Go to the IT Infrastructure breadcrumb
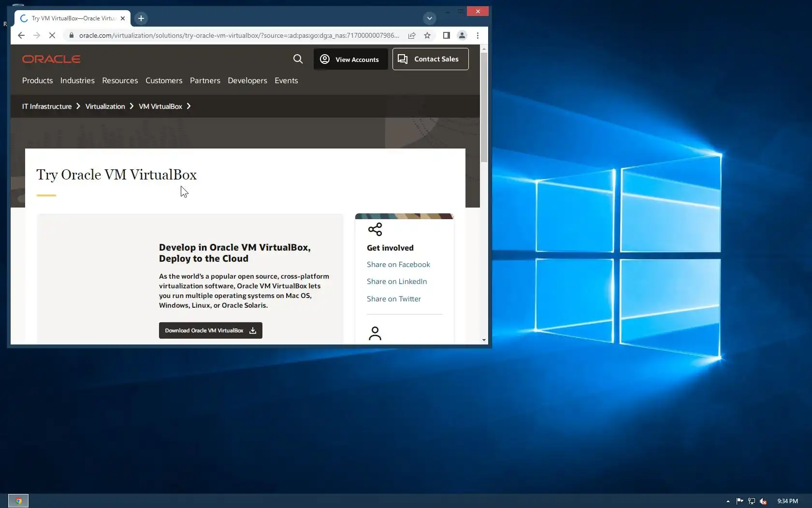 pos(47,106)
